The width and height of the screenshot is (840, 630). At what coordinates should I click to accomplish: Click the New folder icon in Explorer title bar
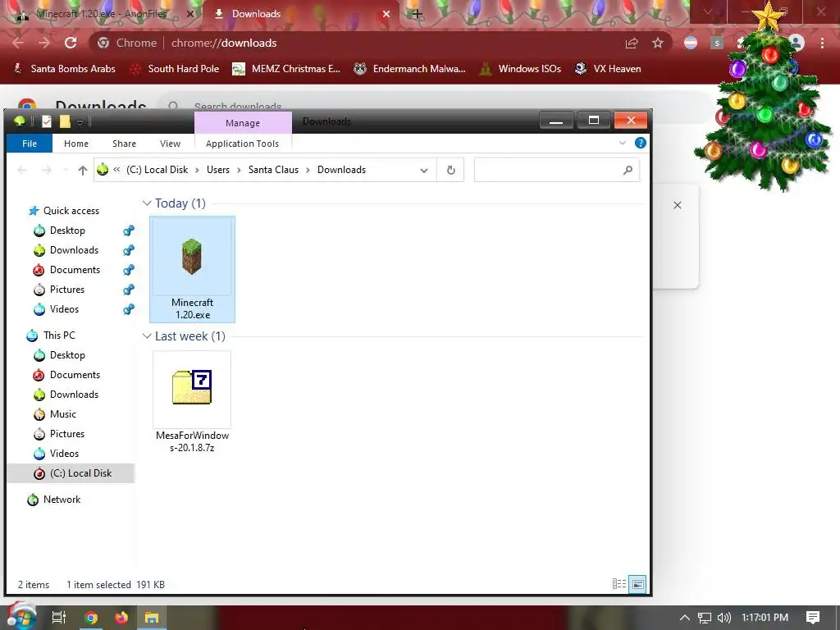click(x=65, y=121)
